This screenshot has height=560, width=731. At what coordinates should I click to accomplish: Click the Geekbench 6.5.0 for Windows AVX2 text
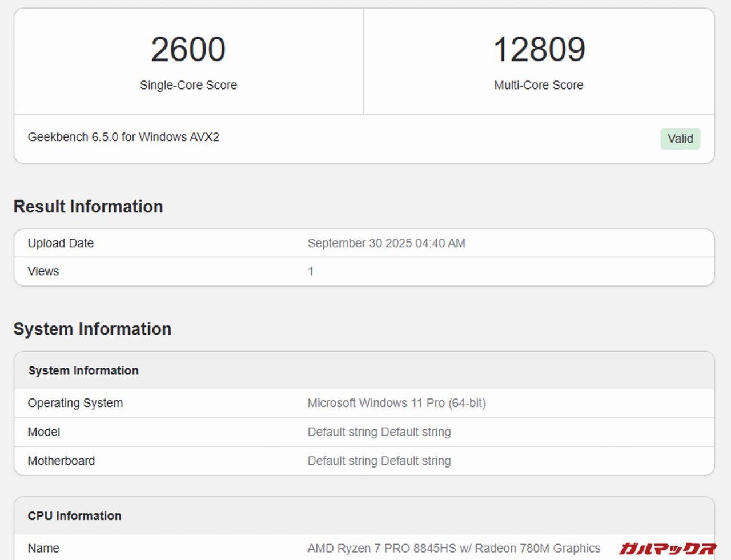tap(123, 137)
